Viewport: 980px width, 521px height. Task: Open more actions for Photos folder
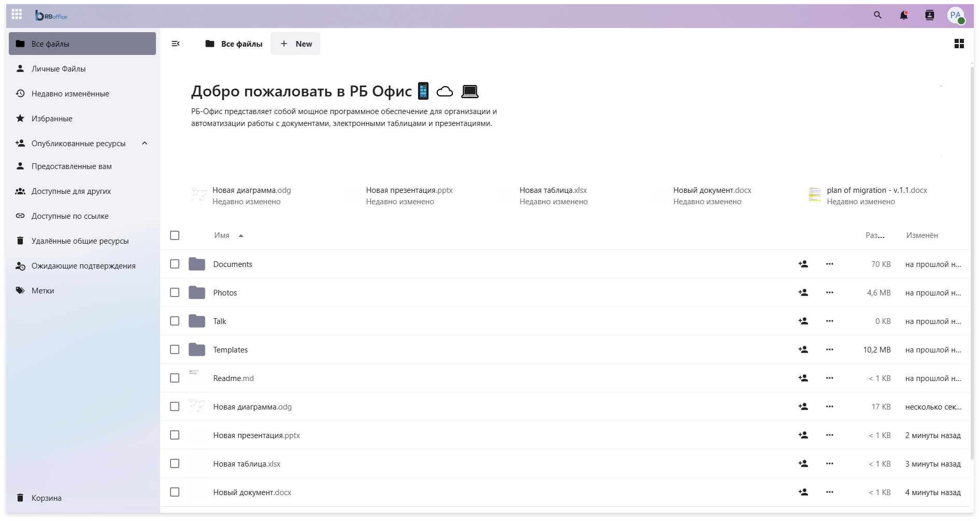[x=830, y=293]
